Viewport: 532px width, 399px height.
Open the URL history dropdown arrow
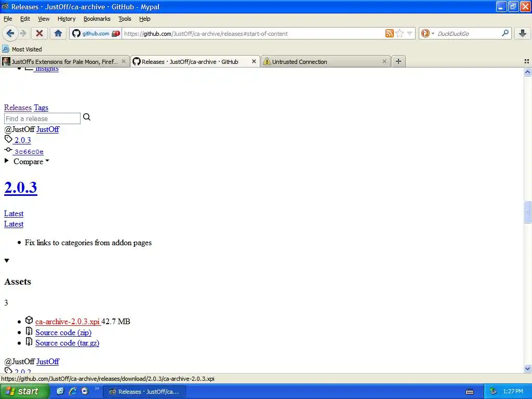[409, 33]
